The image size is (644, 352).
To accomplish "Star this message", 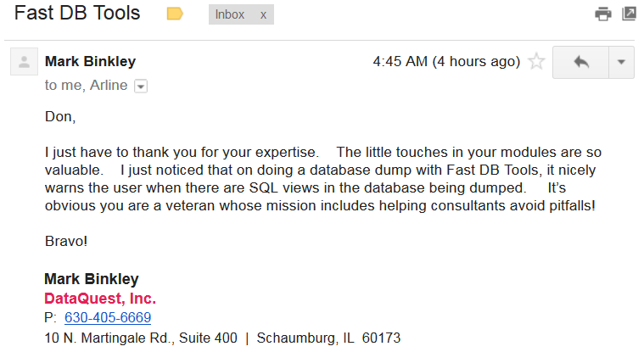I will [x=535, y=62].
